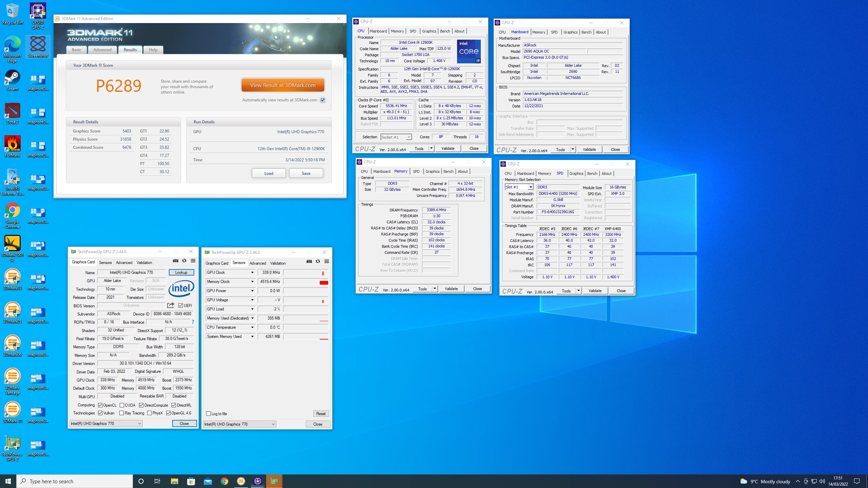Expand GPU Power sensor dropdown

[x=252, y=291]
